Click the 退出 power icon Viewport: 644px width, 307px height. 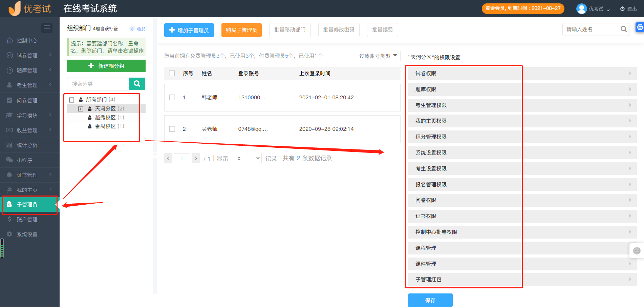tap(622, 9)
